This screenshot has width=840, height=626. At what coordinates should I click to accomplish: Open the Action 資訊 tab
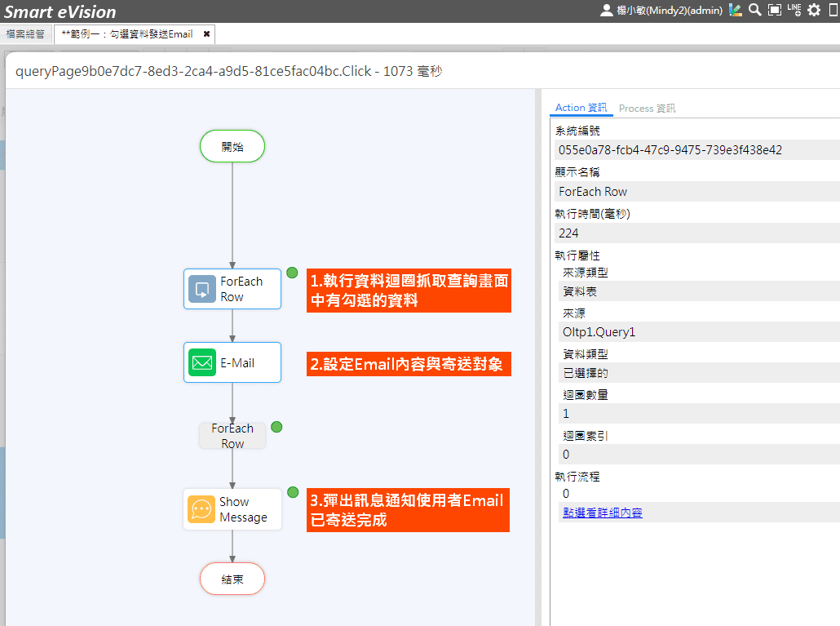coord(581,108)
